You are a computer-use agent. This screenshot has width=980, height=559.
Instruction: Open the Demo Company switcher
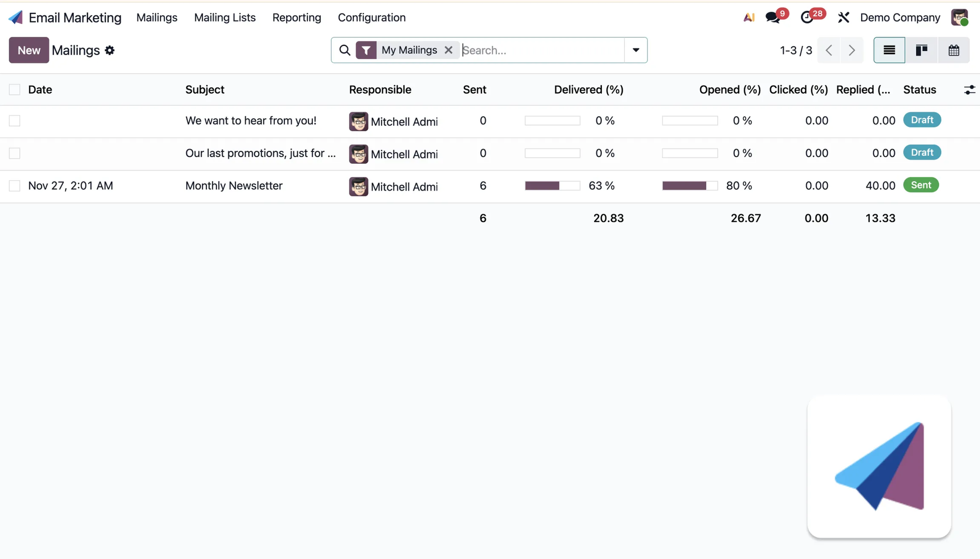[900, 17]
